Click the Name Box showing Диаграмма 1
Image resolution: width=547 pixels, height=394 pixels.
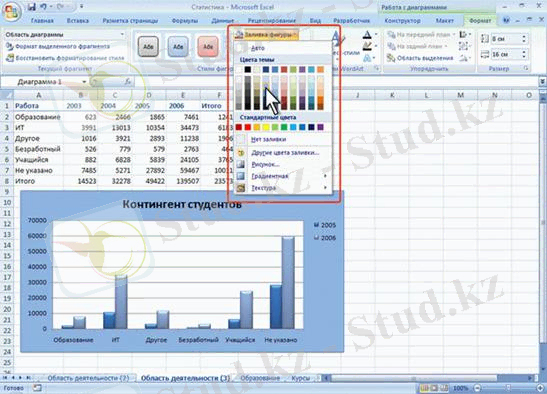(x=45, y=82)
